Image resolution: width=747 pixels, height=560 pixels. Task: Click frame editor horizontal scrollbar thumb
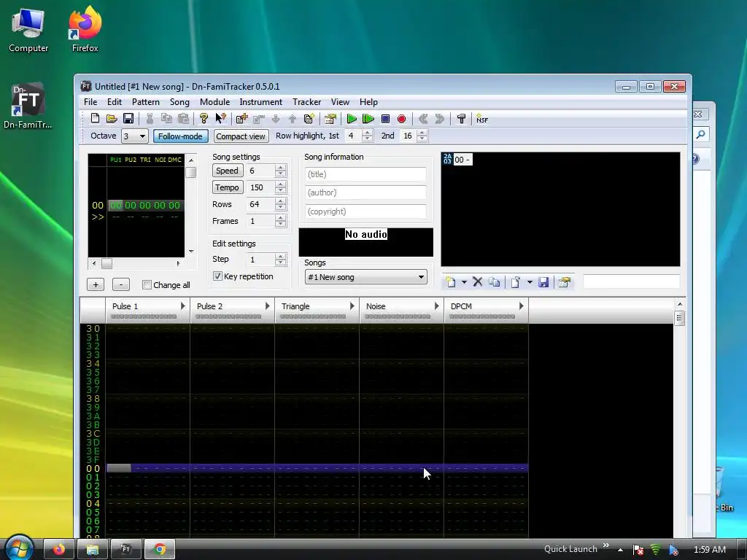click(107, 263)
